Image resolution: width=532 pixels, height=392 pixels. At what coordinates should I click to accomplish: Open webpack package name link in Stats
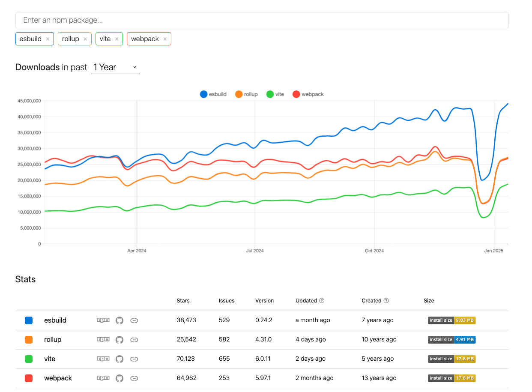point(58,378)
